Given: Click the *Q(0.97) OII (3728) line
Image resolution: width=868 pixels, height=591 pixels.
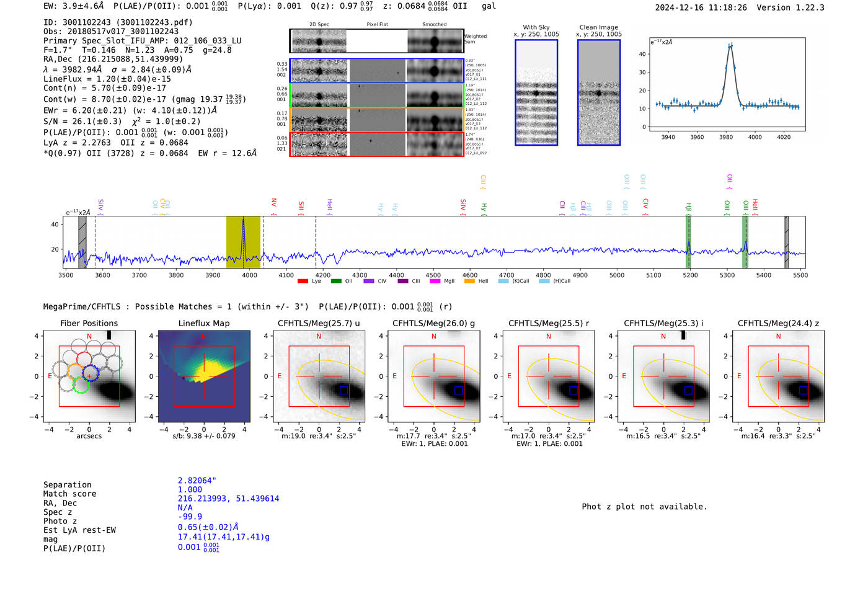Looking at the screenshot, I should click(150, 153).
